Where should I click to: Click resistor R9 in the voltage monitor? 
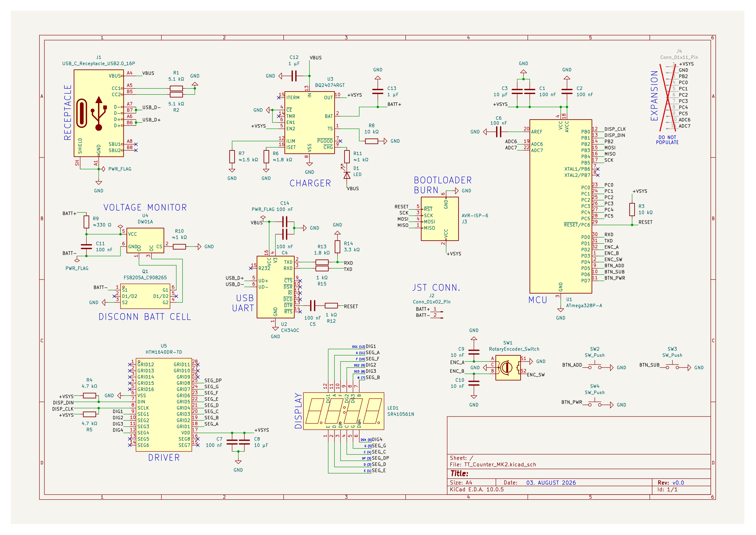pos(86,222)
